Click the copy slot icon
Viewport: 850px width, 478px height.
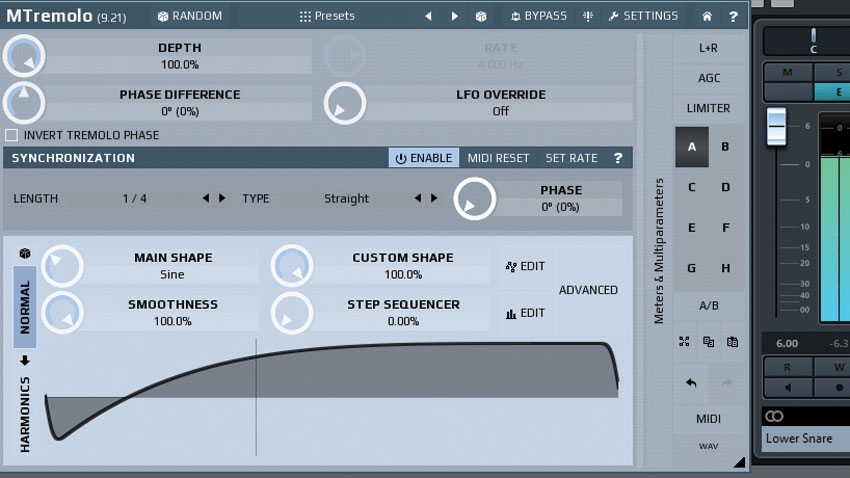point(708,341)
